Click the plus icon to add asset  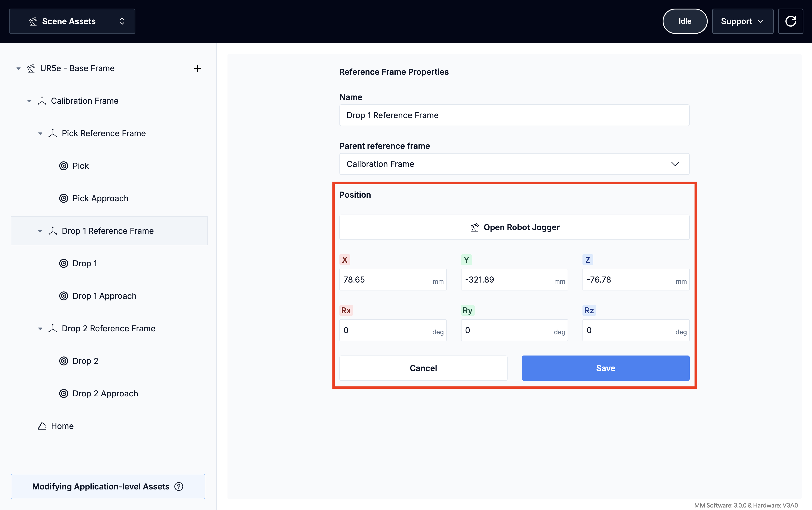point(197,68)
